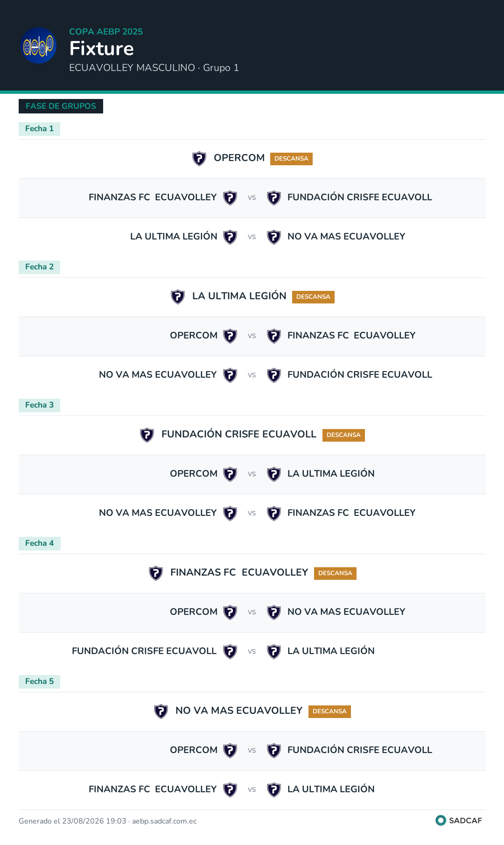504x845 pixels.
Task: Click the shield icon beside FINANZAS FC ECUAVOLLEY in Fecha 4 rest row
Action: tap(156, 573)
